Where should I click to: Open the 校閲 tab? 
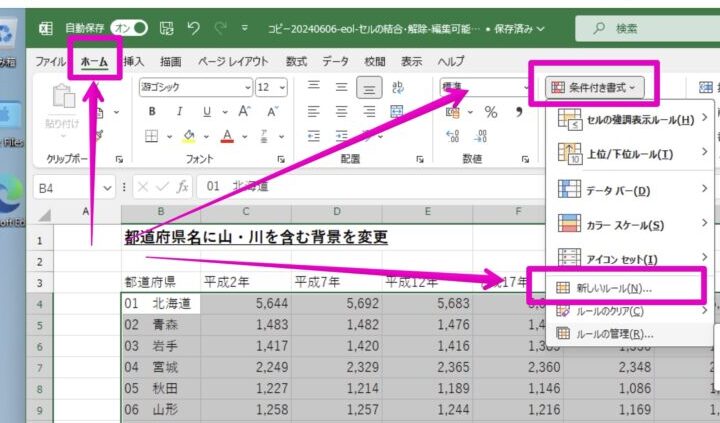(x=374, y=62)
